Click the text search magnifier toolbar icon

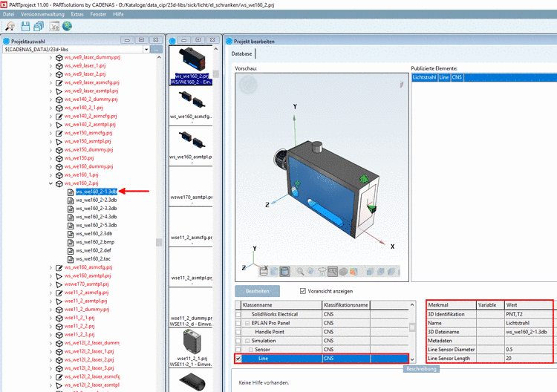[x=10, y=26]
